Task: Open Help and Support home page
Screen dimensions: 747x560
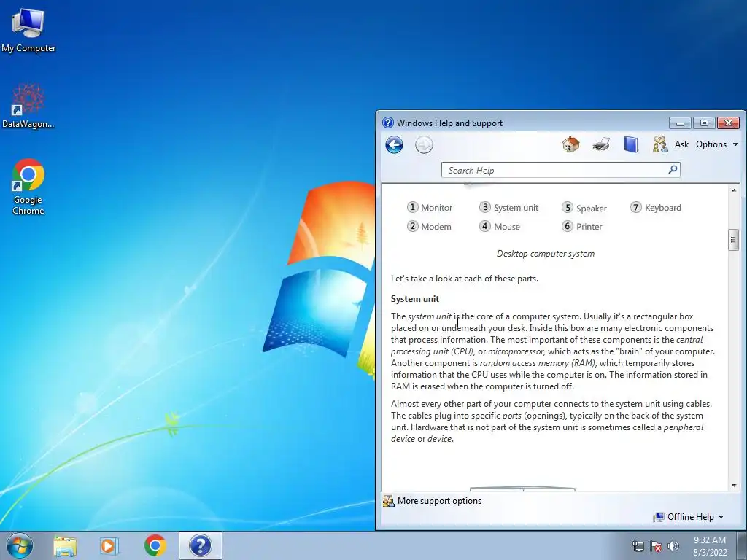Action: click(x=570, y=144)
